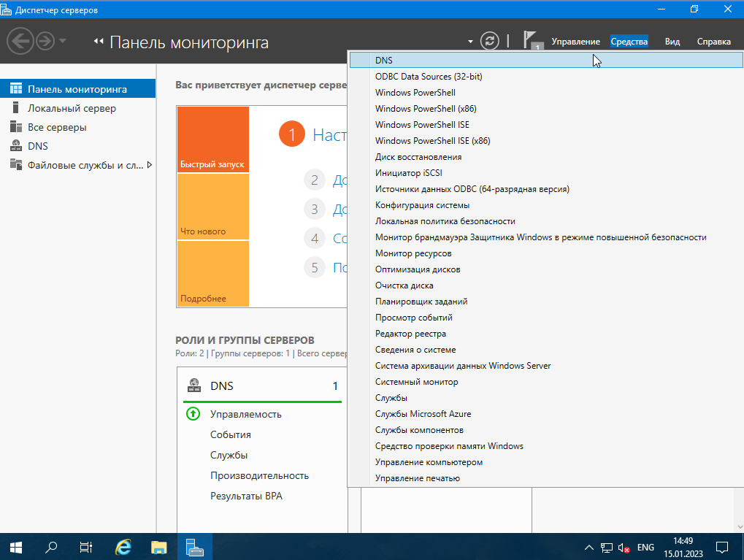
Task: Open File Explorer from the taskbar
Action: tap(158, 547)
